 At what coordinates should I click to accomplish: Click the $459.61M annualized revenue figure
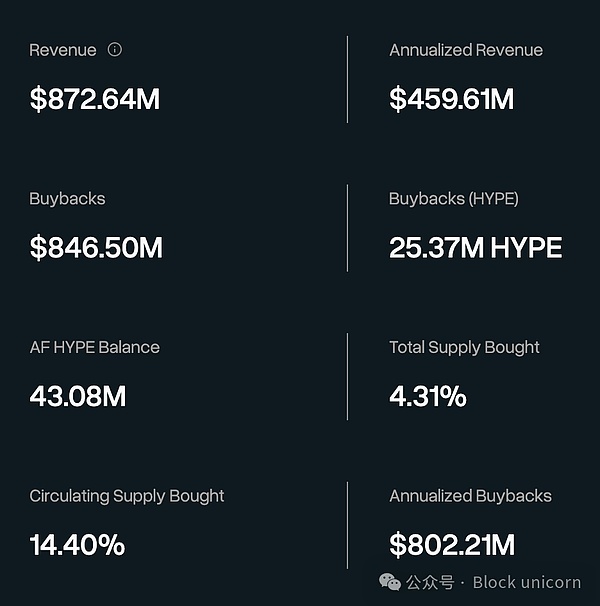point(451,99)
